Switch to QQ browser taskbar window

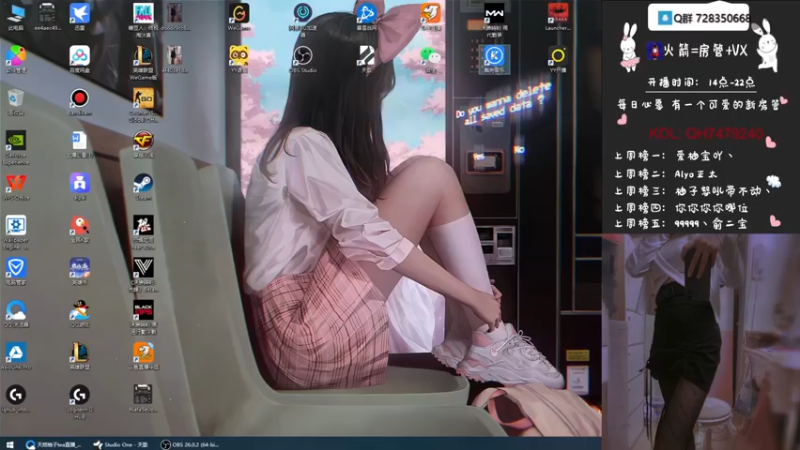[53, 444]
